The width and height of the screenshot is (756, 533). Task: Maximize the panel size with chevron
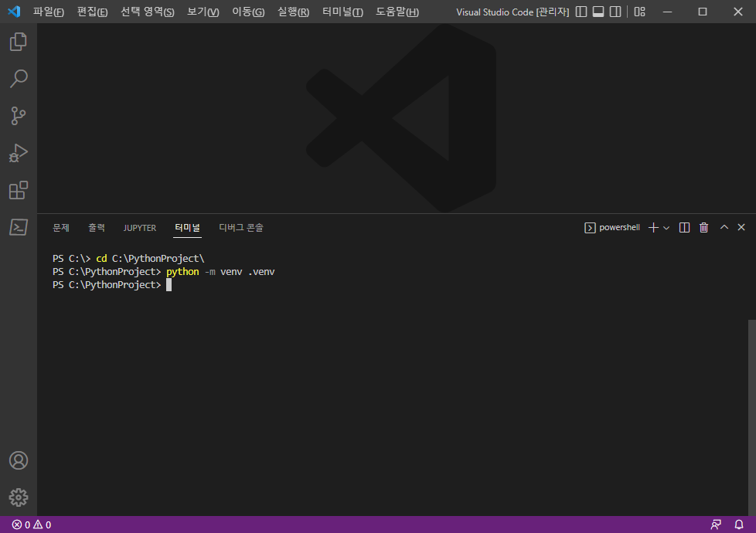point(724,227)
